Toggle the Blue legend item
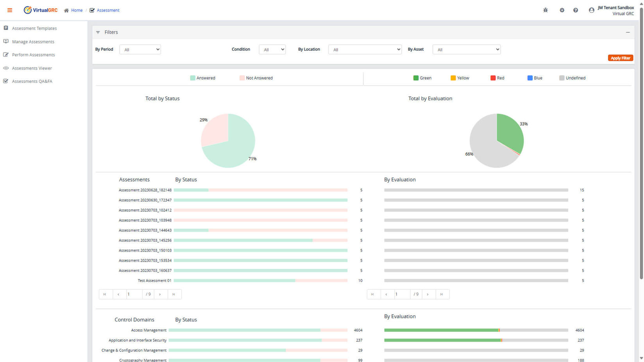Viewport: 644px width, 362px height. pos(535,78)
